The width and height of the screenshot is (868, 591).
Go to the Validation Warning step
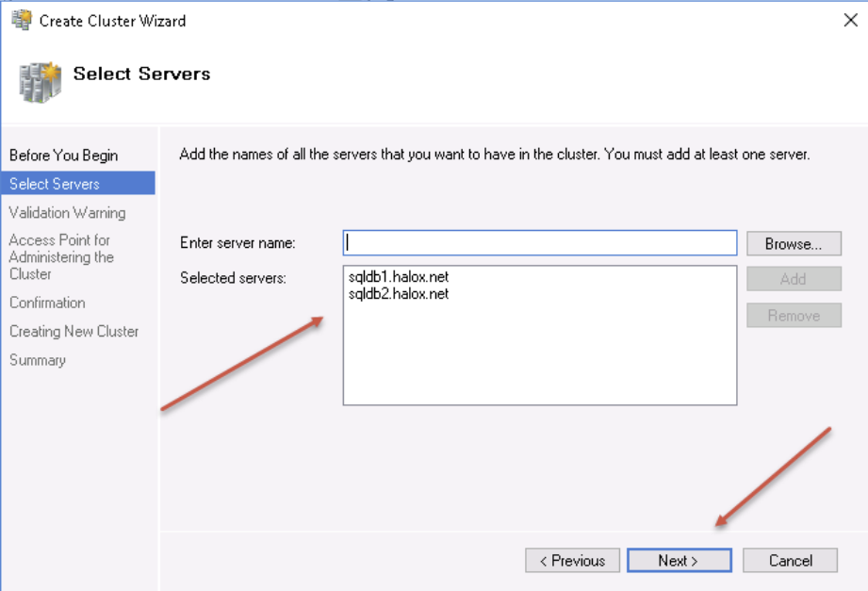(68, 213)
